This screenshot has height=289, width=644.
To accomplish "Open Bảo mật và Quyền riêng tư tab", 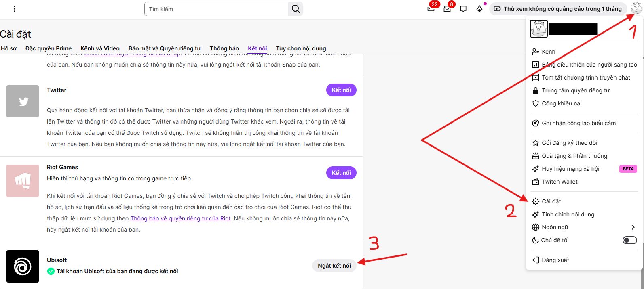I will coord(165,48).
